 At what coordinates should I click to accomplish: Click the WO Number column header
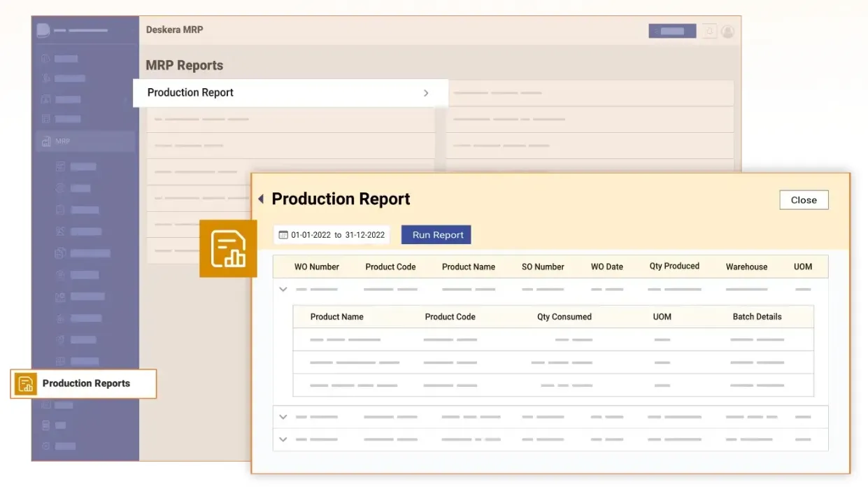pyautogui.click(x=316, y=267)
